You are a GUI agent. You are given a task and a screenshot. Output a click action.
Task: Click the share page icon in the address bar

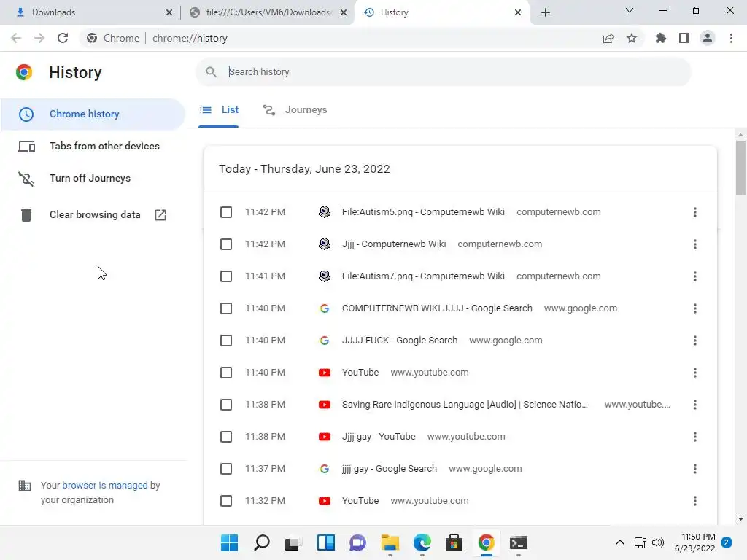(x=608, y=38)
